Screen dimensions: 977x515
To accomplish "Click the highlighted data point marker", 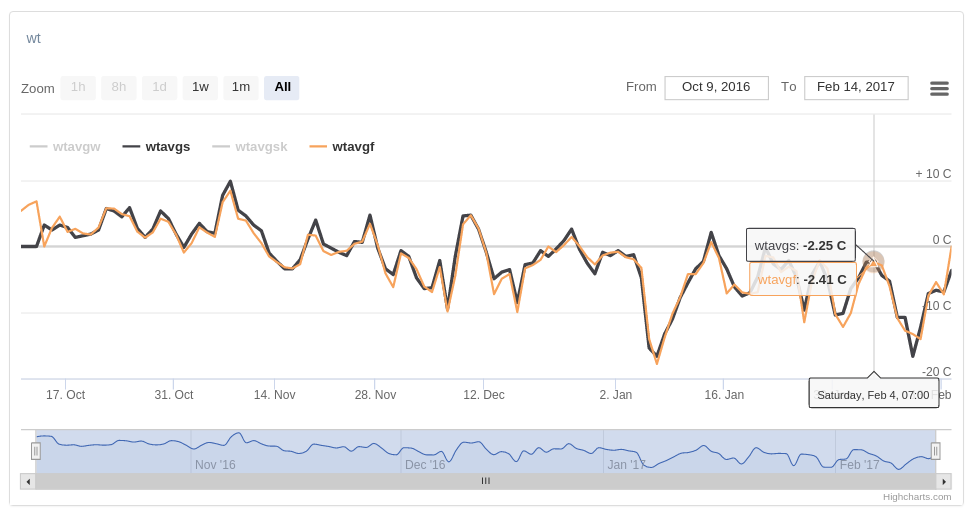I will coord(874,262).
